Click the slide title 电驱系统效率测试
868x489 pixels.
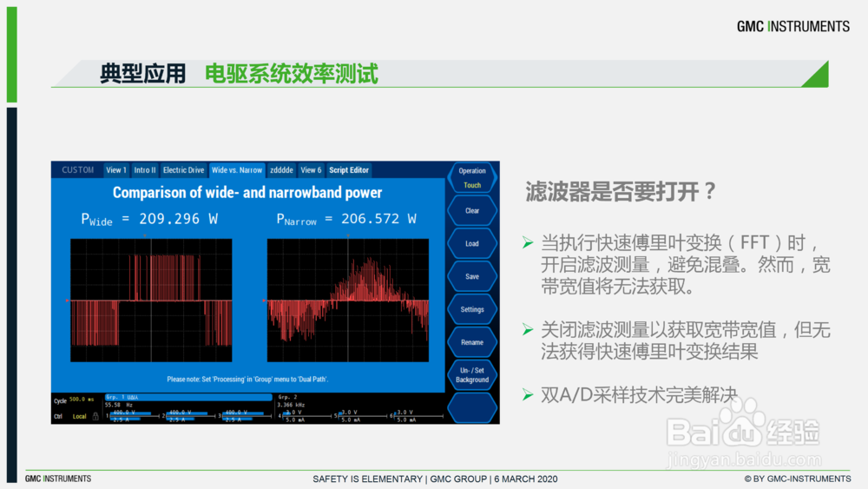tap(291, 74)
